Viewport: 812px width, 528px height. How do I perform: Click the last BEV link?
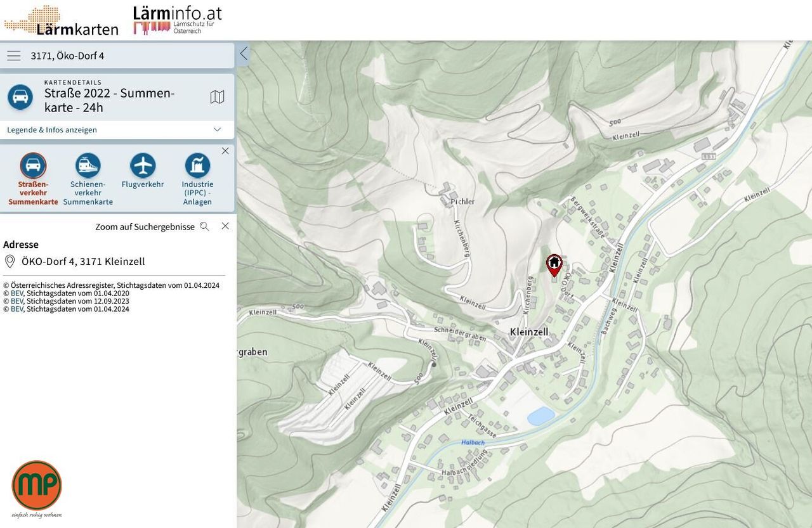pos(17,309)
